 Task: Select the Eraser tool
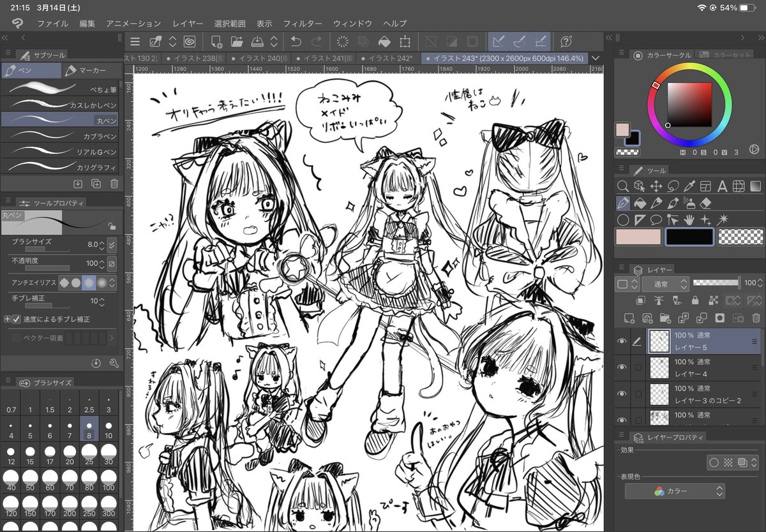click(707, 203)
